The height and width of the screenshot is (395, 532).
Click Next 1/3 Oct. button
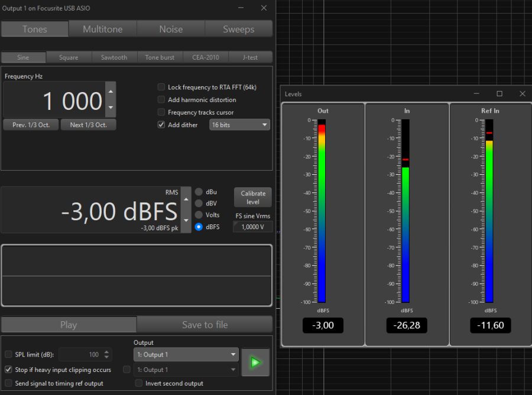89,125
